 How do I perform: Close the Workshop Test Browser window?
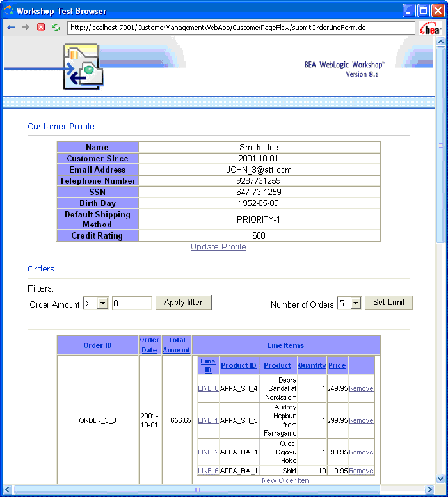pos(438,11)
